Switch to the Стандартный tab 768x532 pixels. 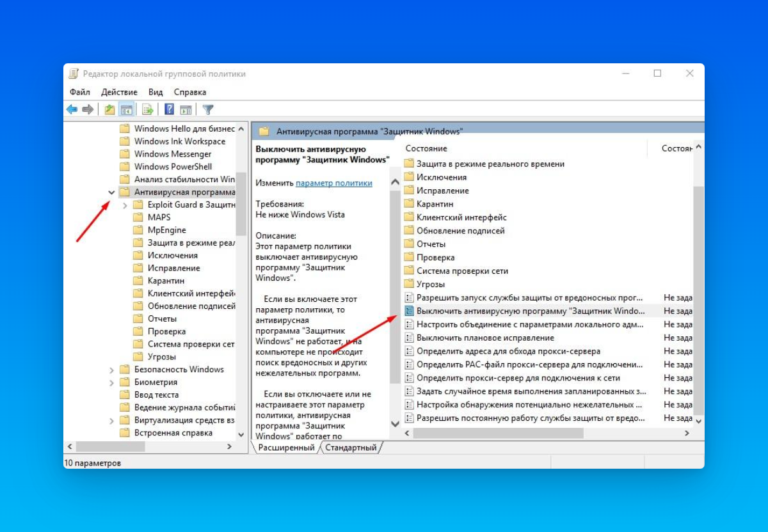[351, 448]
